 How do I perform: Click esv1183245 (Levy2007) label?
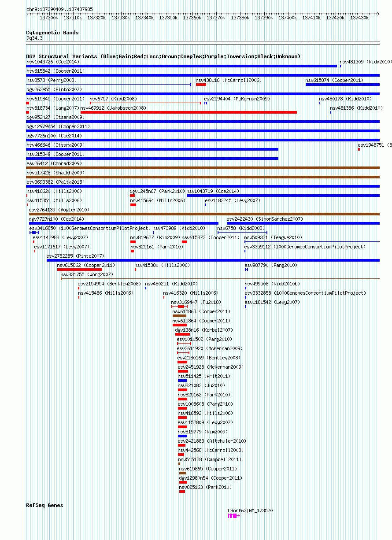(233, 200)
